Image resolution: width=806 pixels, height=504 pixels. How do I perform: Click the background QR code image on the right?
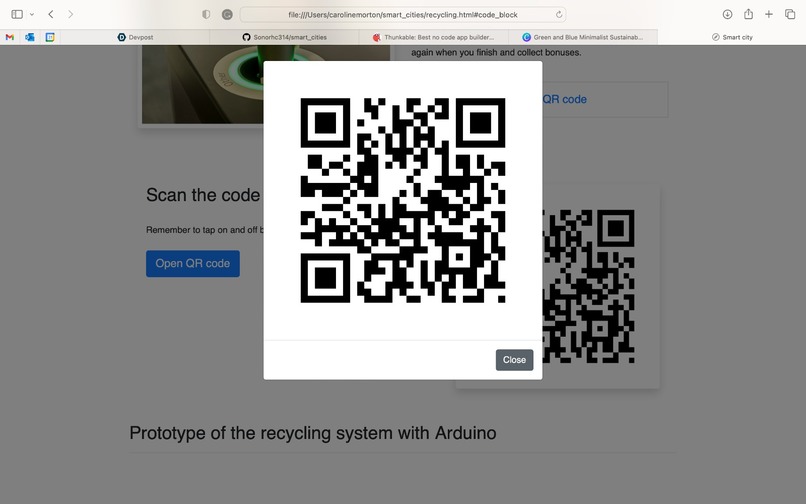588,286
